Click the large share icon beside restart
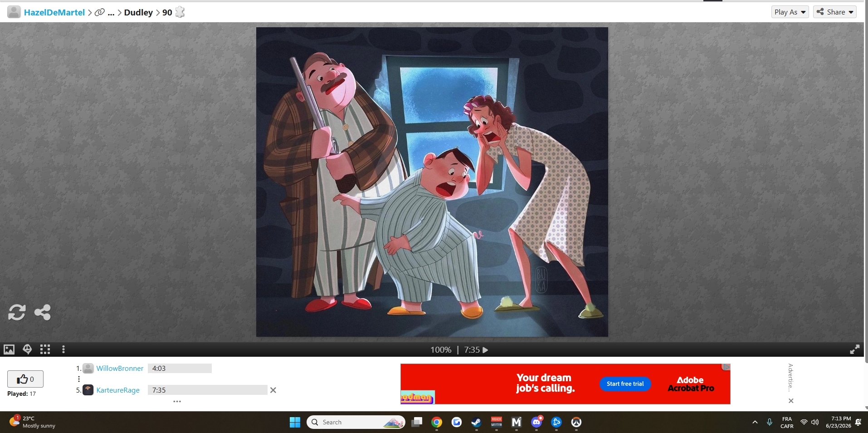Image resolution: width=868 pixels, height=433 pixels. (43, 312)
